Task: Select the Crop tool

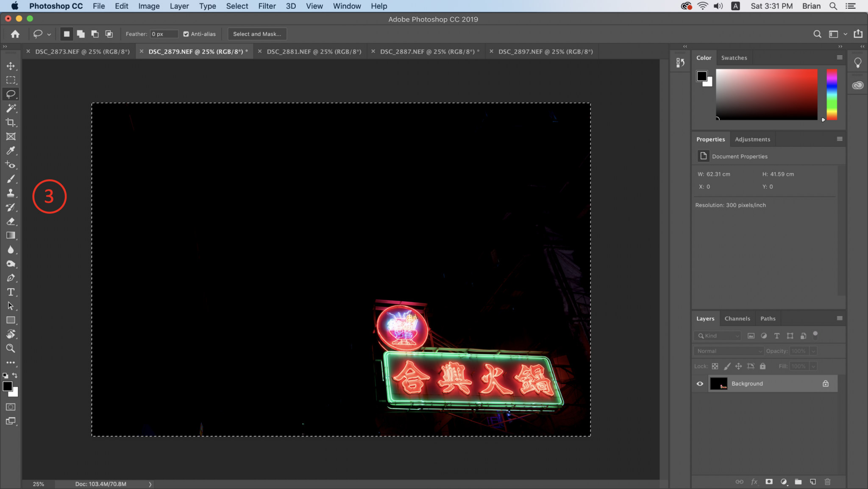Action: 11,123
